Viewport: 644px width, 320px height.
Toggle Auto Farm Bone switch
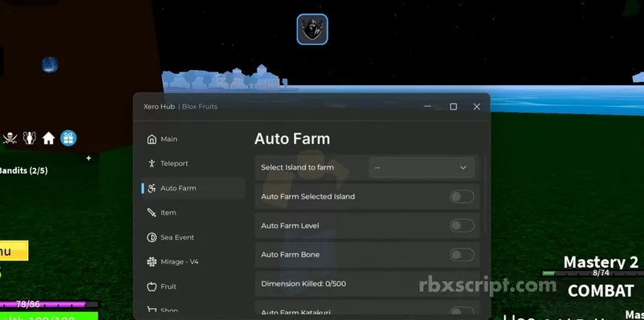point(461,255)
